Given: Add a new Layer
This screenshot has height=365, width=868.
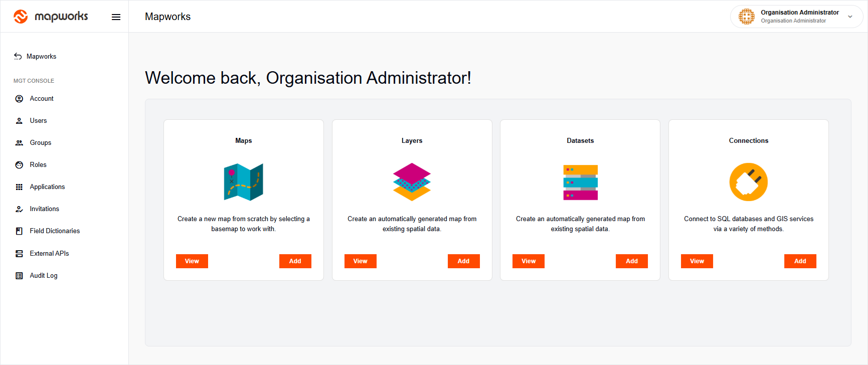Looking at the screenshot, I should (x=464, y=261).
